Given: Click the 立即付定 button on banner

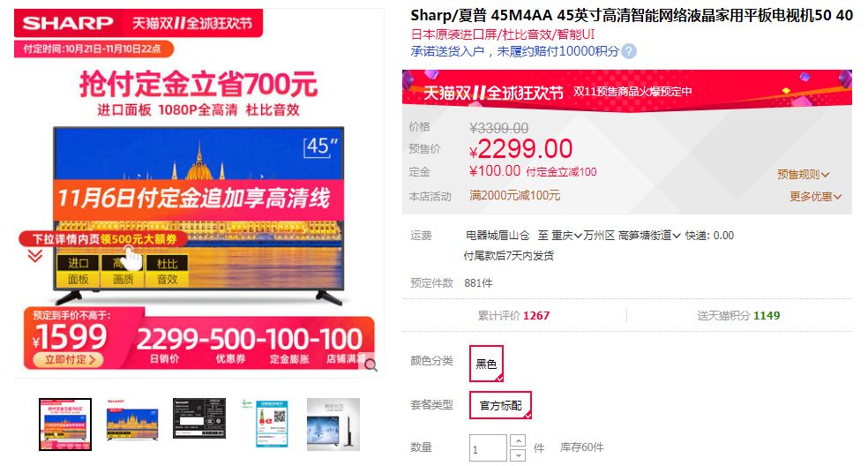Looking at the screenshot, I should (x=70, y=359).
